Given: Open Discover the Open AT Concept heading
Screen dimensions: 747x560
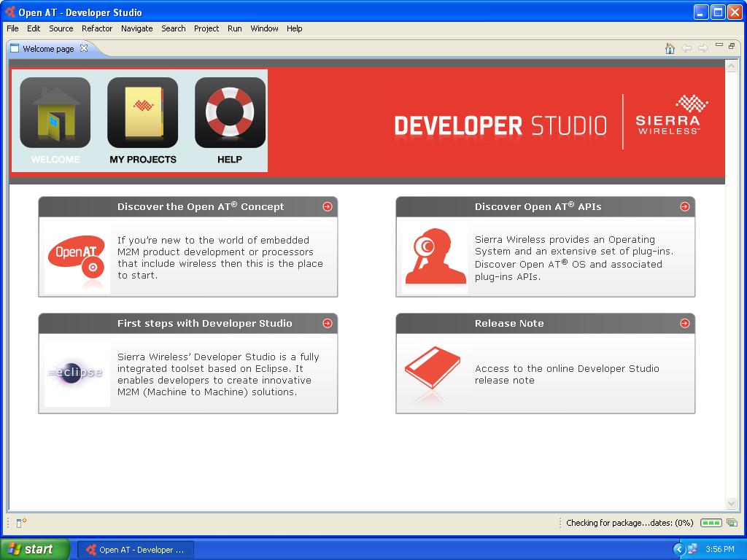Looking at the screenshot, I should 201,206.
